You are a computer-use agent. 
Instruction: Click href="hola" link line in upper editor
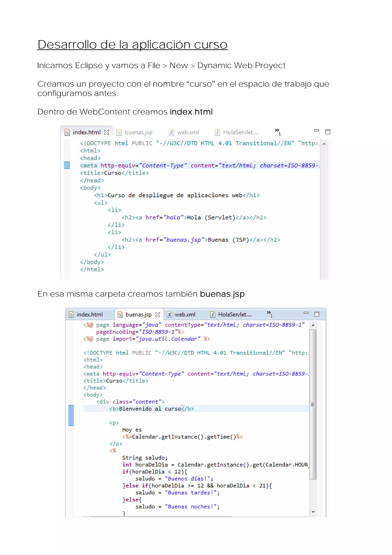[x=194, y=218]
